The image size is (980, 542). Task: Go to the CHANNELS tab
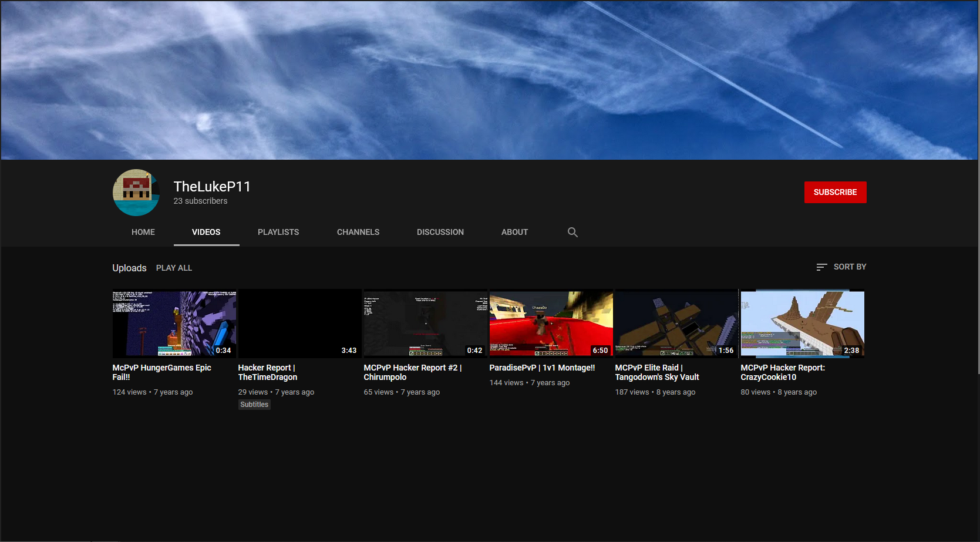[358, 232]
